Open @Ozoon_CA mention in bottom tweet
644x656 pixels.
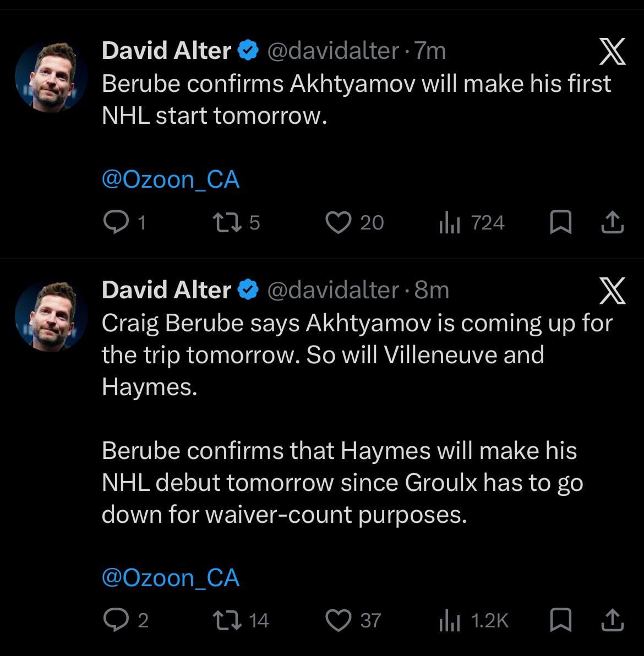(171, 578)
